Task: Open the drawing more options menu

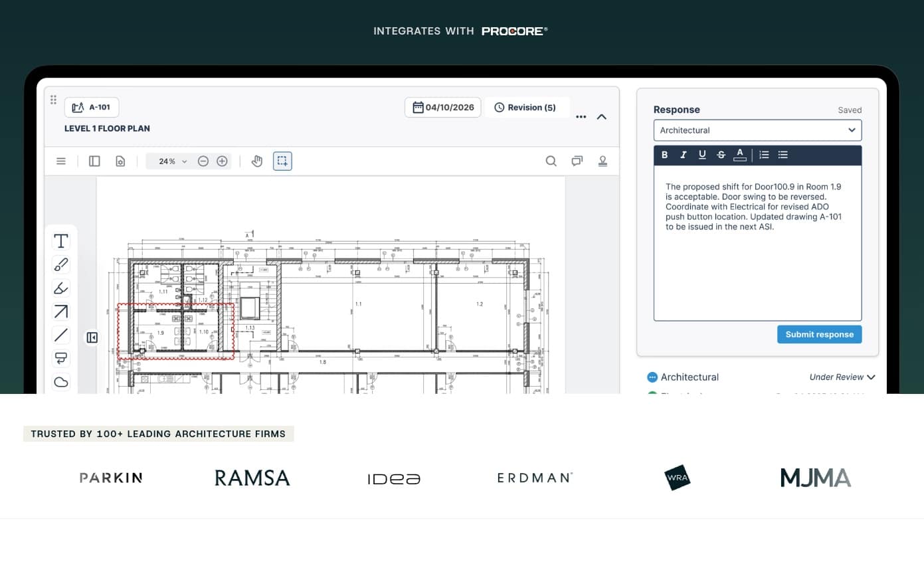Action: coord(581,117)
